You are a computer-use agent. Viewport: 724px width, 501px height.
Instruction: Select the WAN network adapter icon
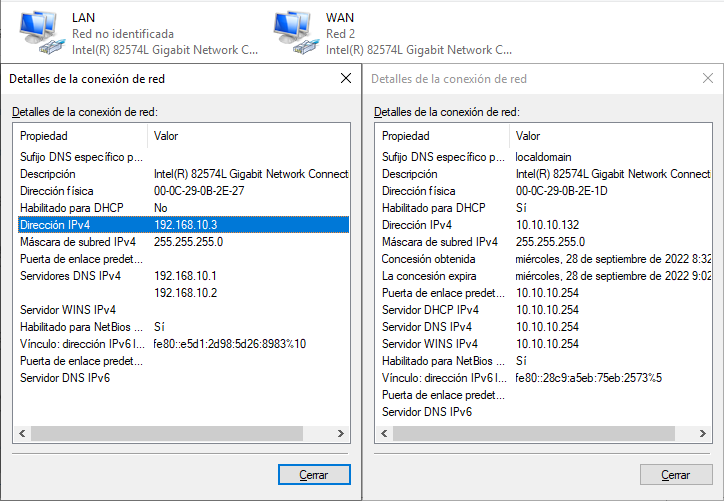289,32
